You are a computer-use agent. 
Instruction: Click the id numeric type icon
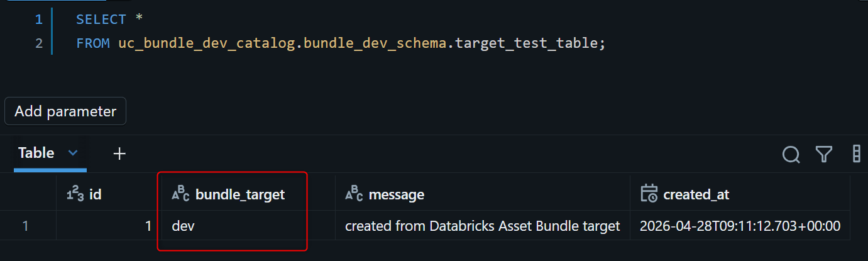[x=75, y=195]
